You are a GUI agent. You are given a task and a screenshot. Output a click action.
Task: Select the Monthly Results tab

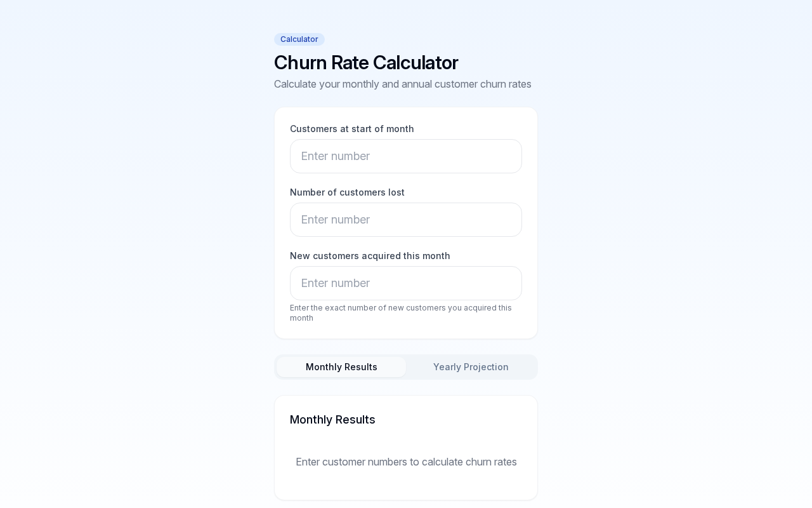(x=341, y=367)
